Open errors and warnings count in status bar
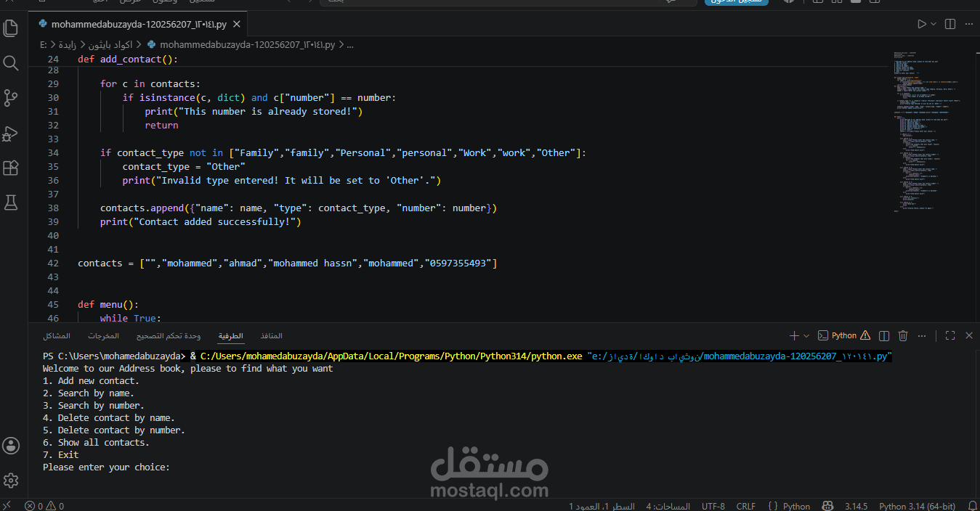 [45, 506]
